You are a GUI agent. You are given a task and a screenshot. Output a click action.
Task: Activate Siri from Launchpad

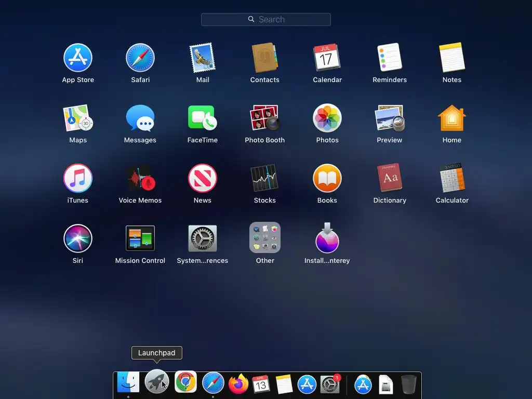pos(78,238)
